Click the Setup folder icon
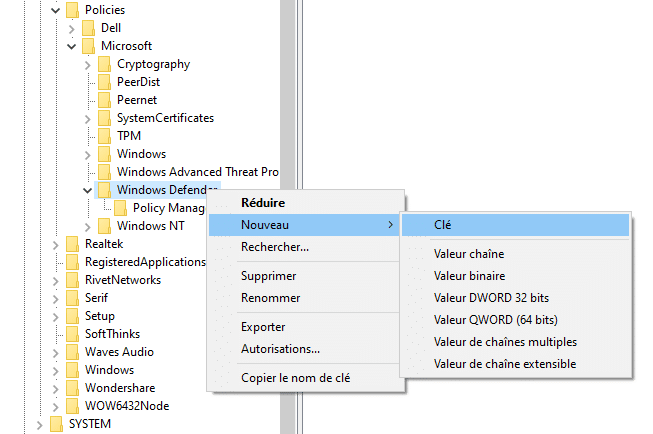Screen dimensions: 653x434 coord(72,316)
